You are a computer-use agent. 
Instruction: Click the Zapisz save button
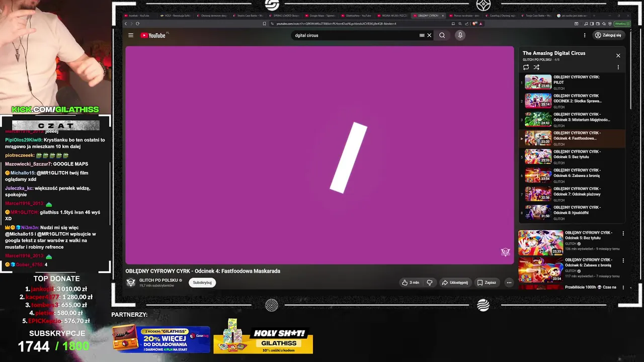pyautogui.click(x=487, y=283)
